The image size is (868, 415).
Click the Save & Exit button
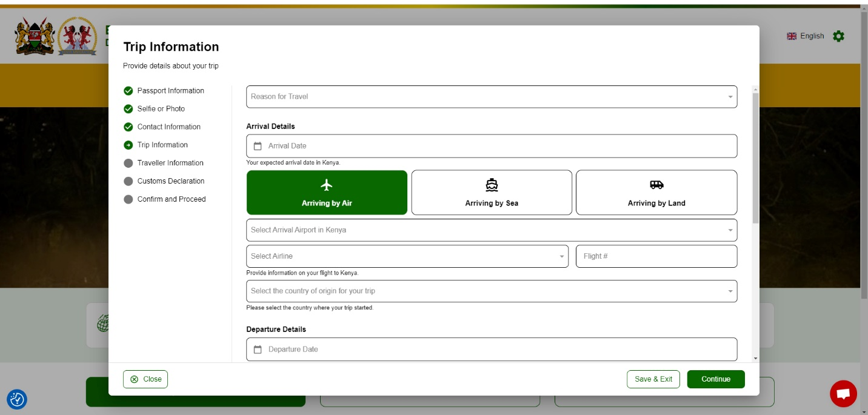[653, 379]
